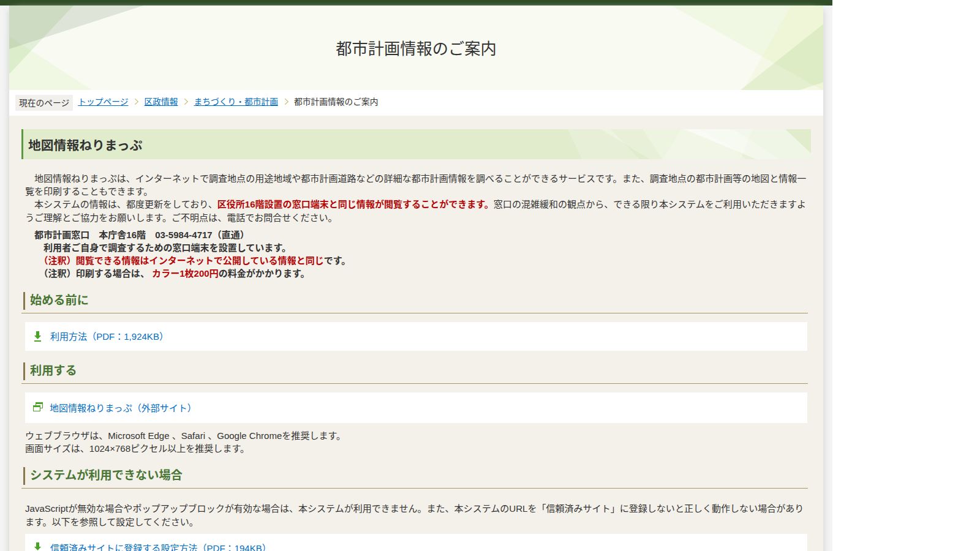Viewport: 980px width, 551px height.
Task: Click download icon beside 信頼済みサイト PDF
Action: pos(37,546)
